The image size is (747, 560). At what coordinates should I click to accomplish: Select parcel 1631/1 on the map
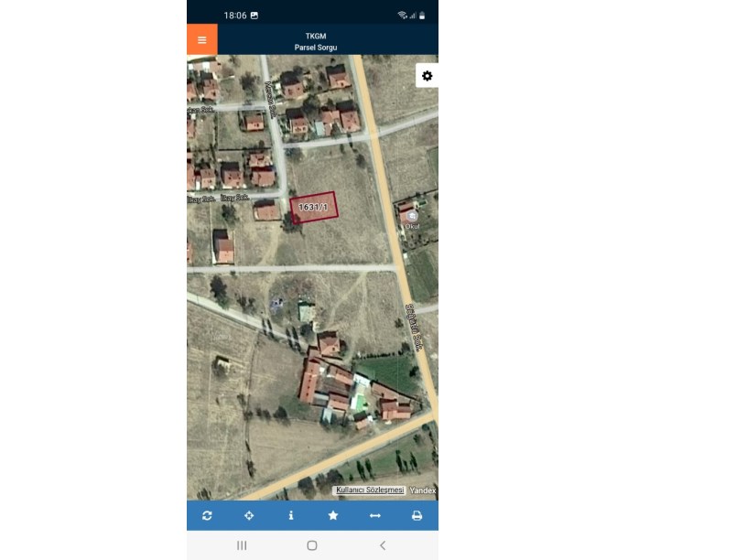coord(314,207)
